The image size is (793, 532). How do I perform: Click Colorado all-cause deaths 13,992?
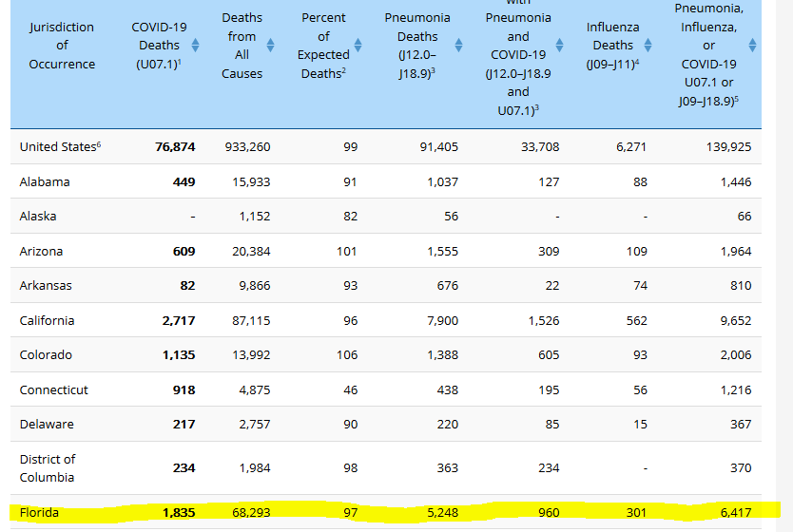pyautogui.click(x=251, y=354)
